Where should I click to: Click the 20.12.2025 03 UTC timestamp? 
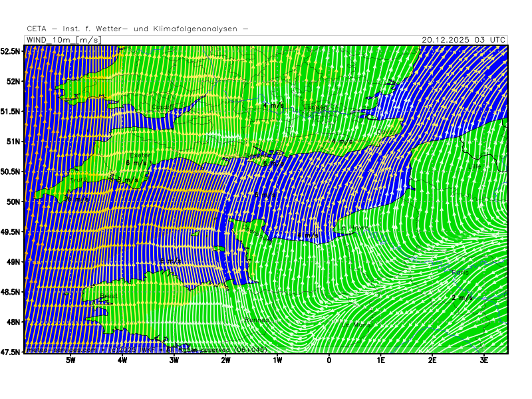pos(464,40)
